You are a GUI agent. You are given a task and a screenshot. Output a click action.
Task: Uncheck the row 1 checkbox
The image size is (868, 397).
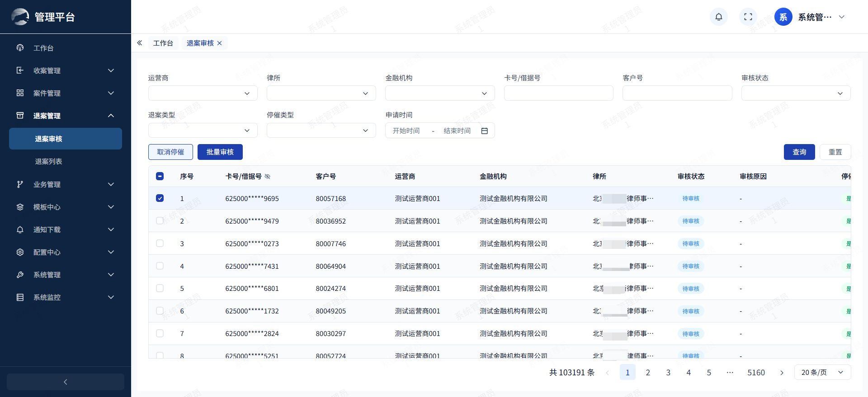tap(160, 198)
